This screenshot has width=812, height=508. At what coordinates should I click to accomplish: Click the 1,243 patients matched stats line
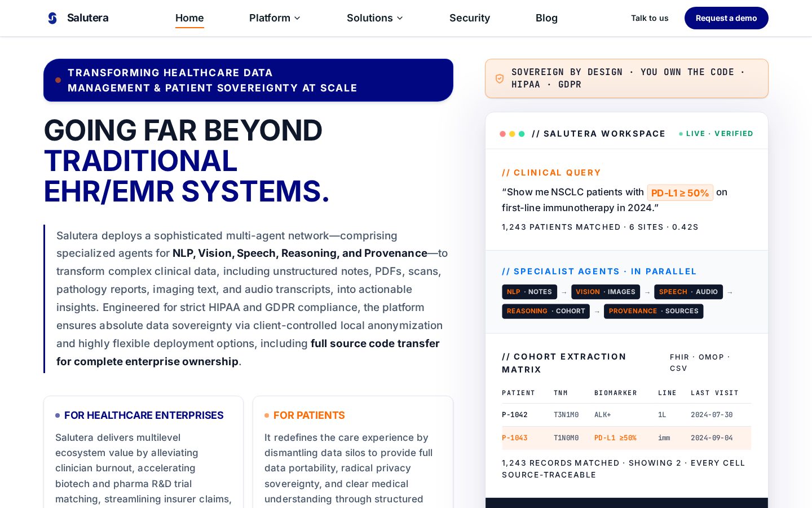tap(600, 227)
